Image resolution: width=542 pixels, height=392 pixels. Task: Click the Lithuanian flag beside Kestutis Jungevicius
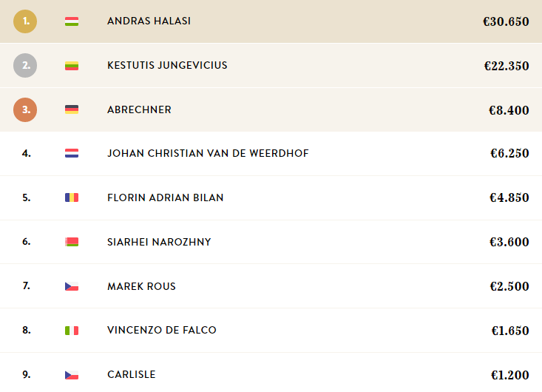[x=72, y=66]
